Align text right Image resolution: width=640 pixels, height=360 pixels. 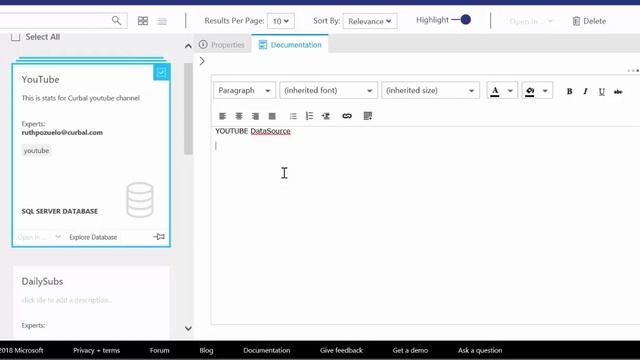click(255, 116)
